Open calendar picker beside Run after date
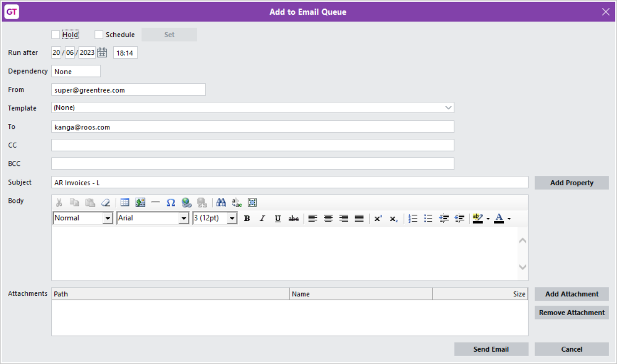This screenshot has height=364, width=617. [102, 52]
